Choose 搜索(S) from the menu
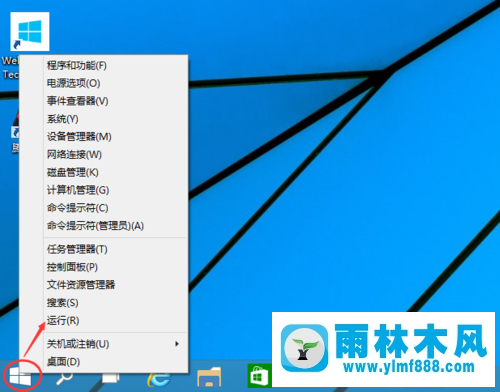 click(x=104, y=303)
